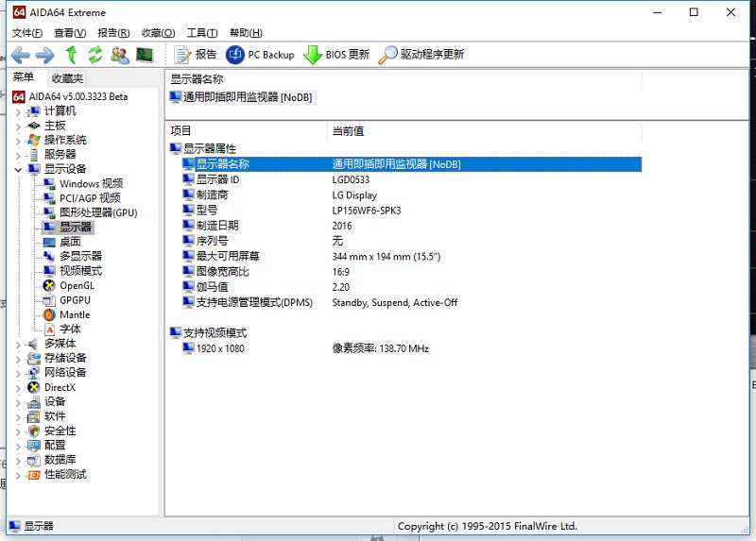Expand the 服务器 tree node
This screenshot has height=541, width=756.
pyautogui.click(x=18, y=156)
